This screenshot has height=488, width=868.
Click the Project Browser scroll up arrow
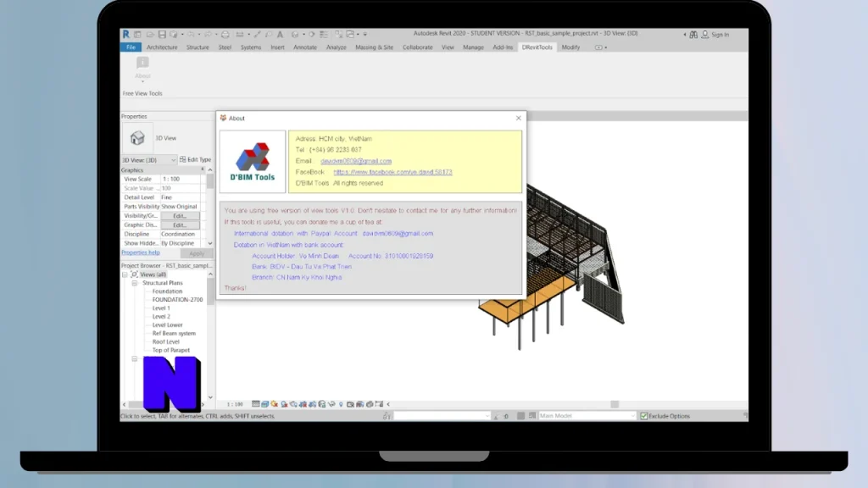click(210, 274)
